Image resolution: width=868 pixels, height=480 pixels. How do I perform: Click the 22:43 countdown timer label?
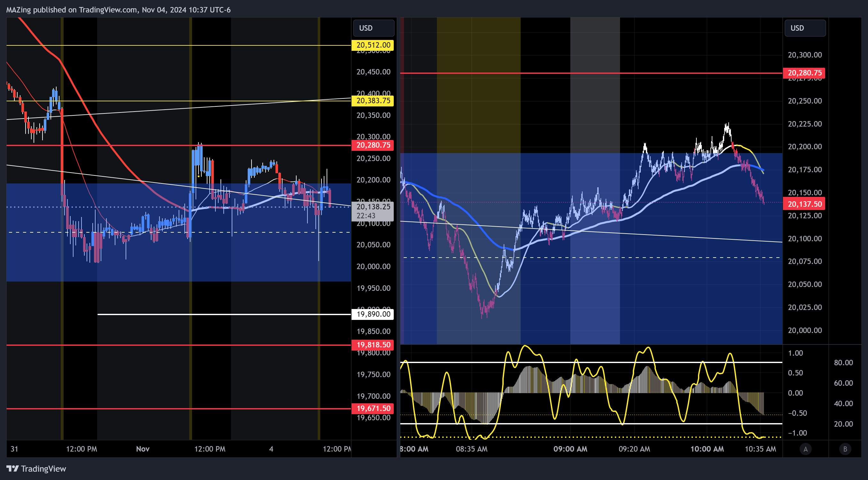click(x=366, y=216)
